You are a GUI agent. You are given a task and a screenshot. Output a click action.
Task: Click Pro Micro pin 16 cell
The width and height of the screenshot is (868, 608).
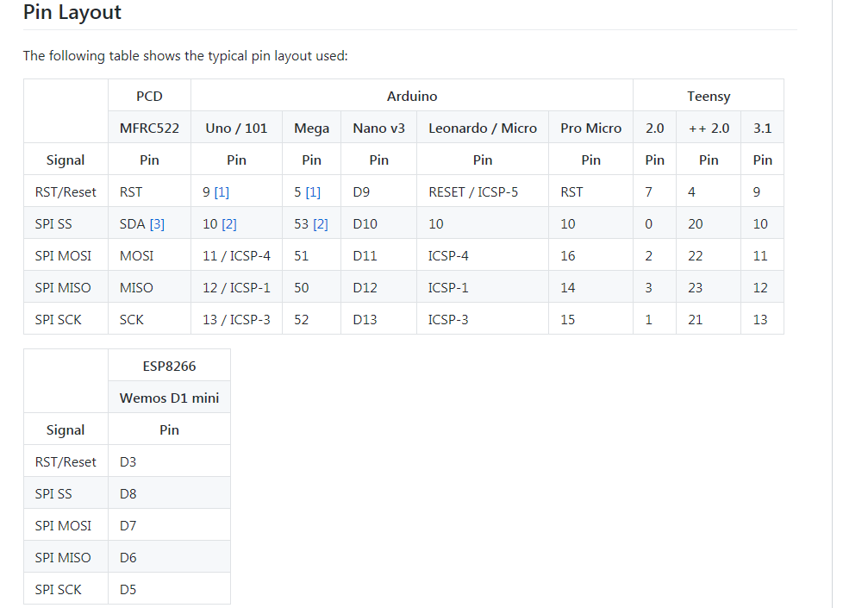[x=590, y=256]
